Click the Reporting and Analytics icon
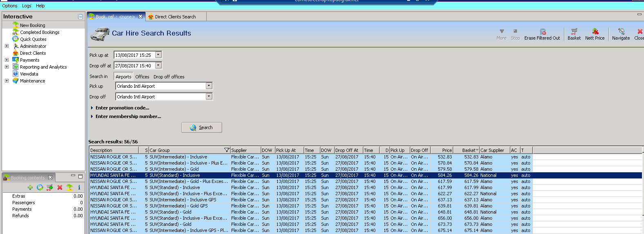 pos(16,67)
